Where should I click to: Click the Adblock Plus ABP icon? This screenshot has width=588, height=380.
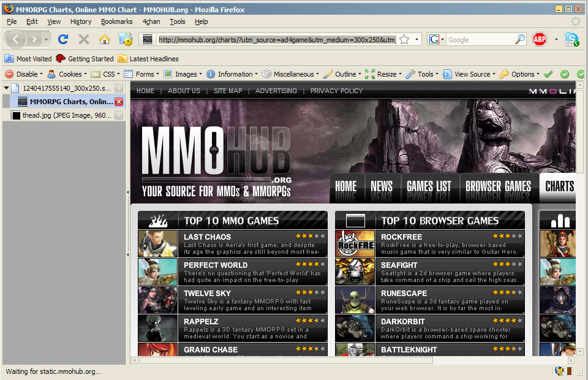[x=539, y=39]
